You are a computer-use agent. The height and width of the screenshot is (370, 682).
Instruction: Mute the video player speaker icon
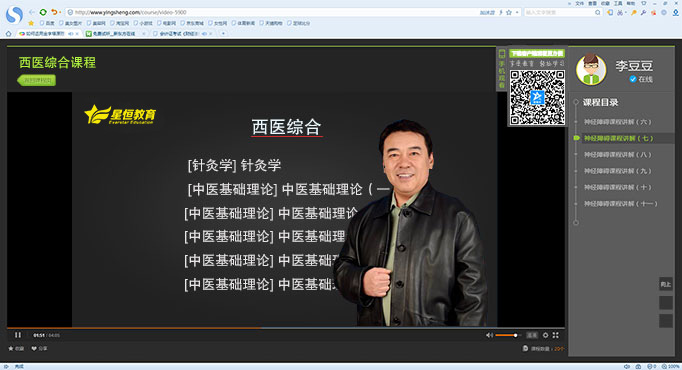point(489,335)
